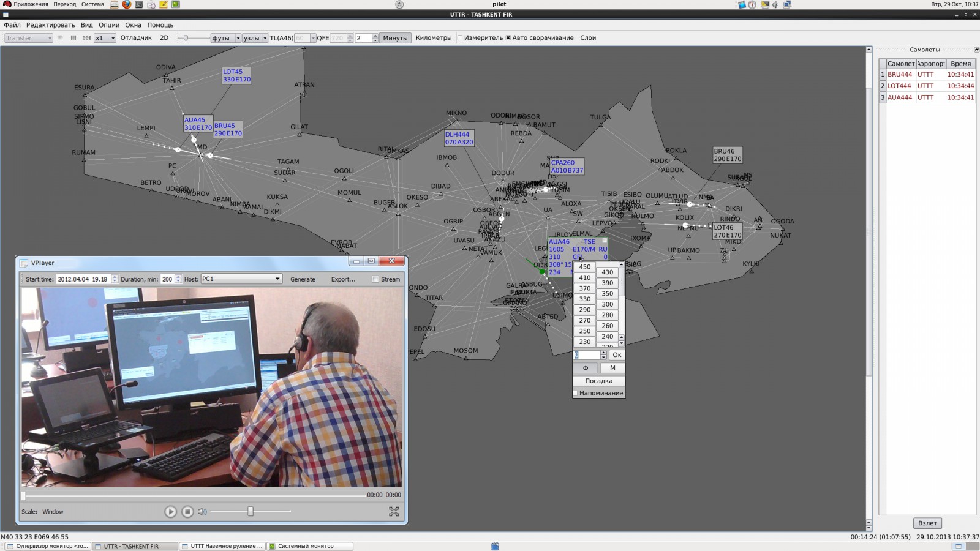Open the Файл menu

[12, 25]
